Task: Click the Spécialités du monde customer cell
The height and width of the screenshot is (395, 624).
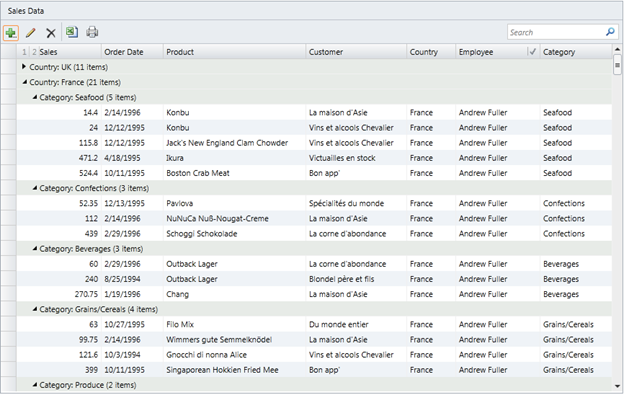Action: pyautogui.click(x=356, y=203)
